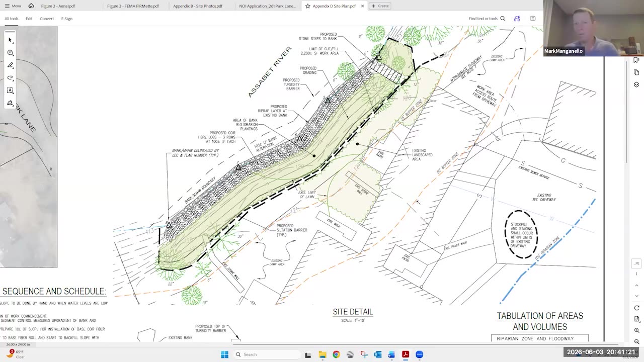Switch to Figure 3 - FEMA FIRMette.pdf tab
644x362 pixels.
coord(133,6)
